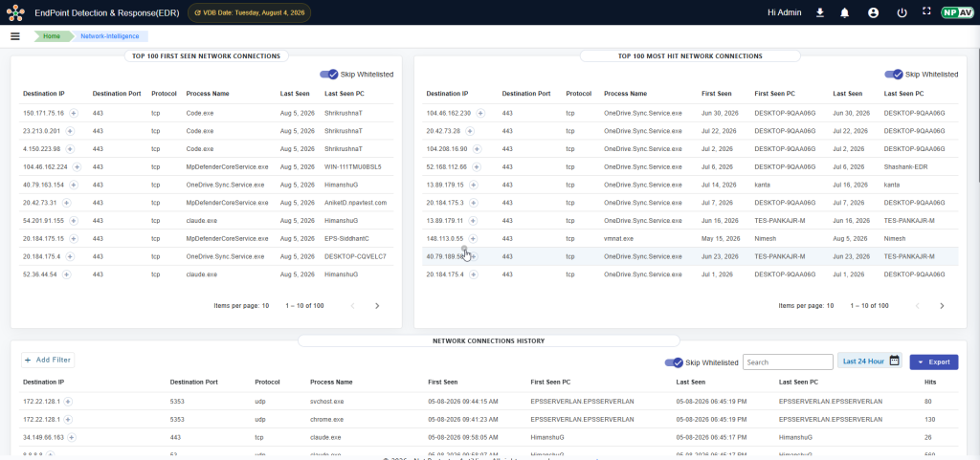Viewport: 980px width, 460px height.
Task: Open calendar icon next to Last 24 Hour
Action: [895, 361]
